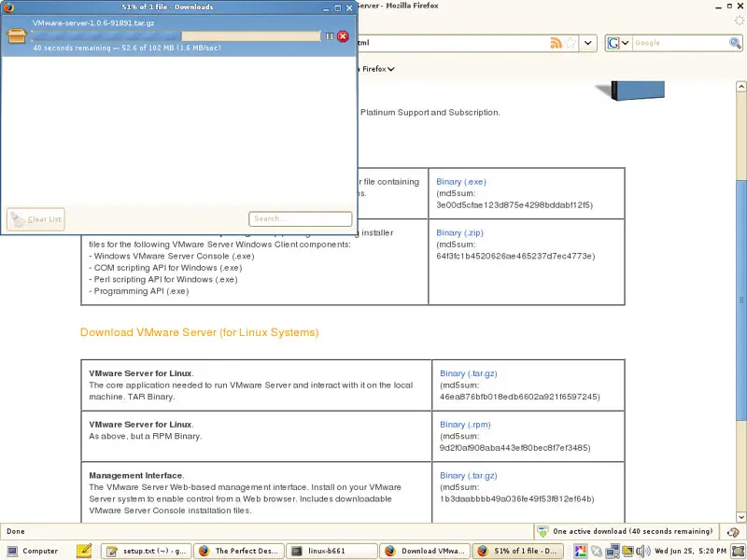Viewport: 747px width, 560px height.
Task: Click the network computers tray icon
Action: click(x=613, y=551)
